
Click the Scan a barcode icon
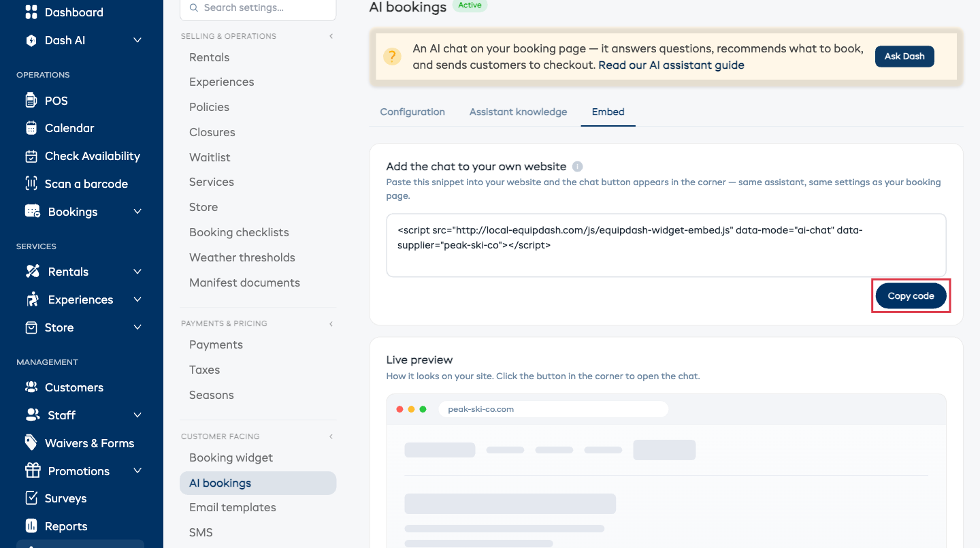[31, 184]
